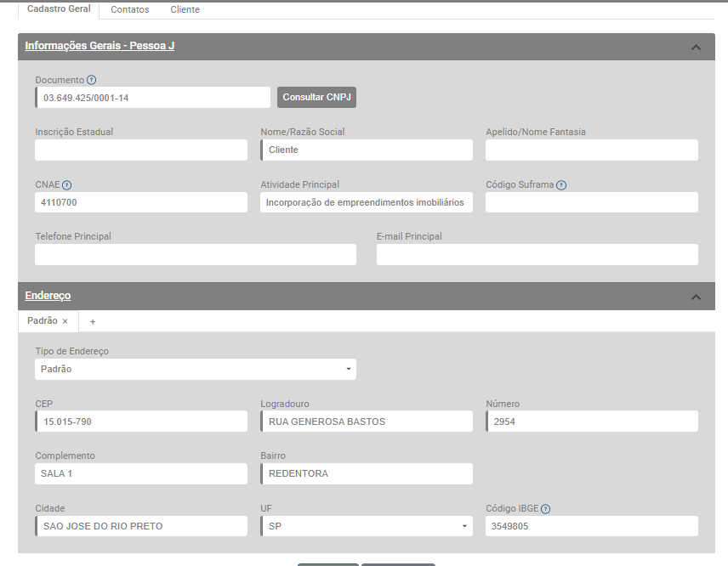
Task: Open the Código IBGE help icon
Action: tap(546, 509)
